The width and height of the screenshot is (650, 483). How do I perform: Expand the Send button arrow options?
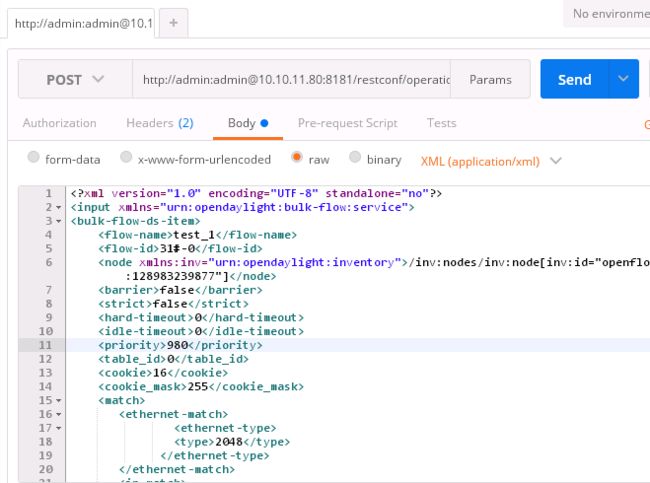(623, 79)
